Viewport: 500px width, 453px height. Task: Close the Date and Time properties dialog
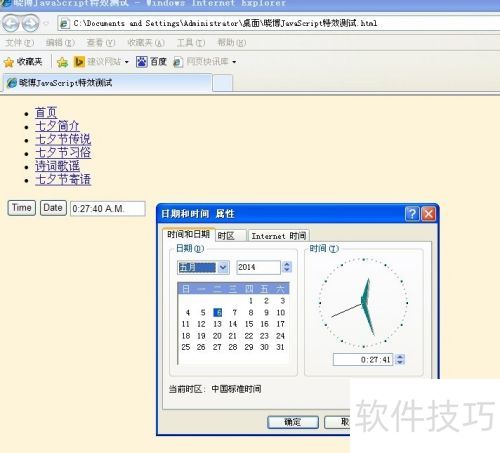tap(429, 214)
